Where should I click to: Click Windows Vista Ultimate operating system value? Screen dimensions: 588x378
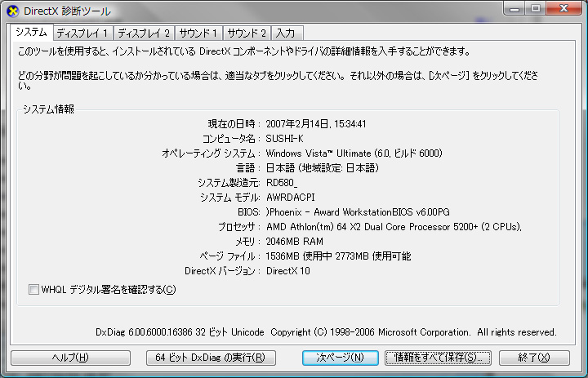tap(354, 153)
